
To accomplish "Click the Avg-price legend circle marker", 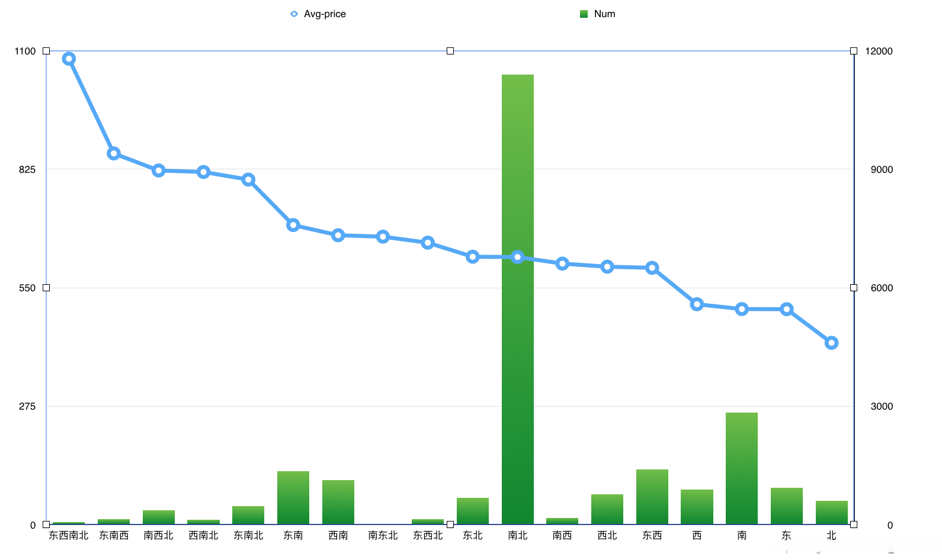I will tap(294, 14).
